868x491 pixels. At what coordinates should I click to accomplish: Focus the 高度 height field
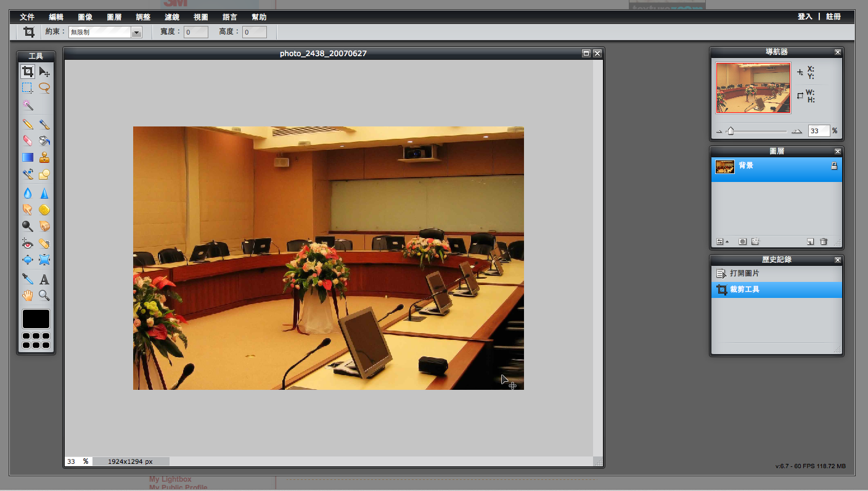255,32
